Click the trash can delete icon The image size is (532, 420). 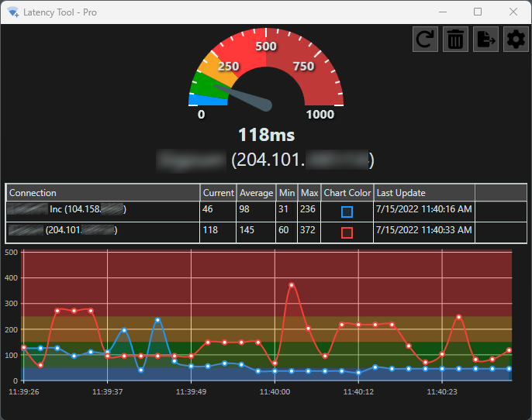click(455, 40)
